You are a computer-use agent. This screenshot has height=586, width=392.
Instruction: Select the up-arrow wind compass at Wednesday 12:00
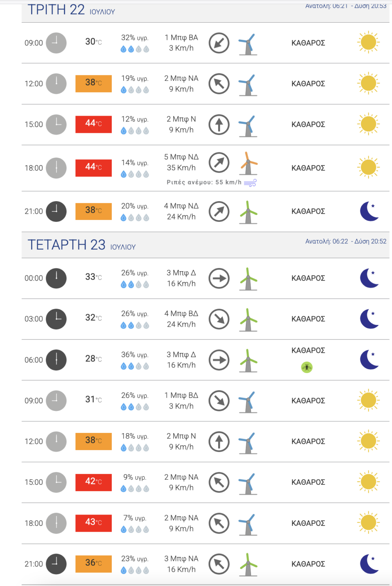pos(219,441)
